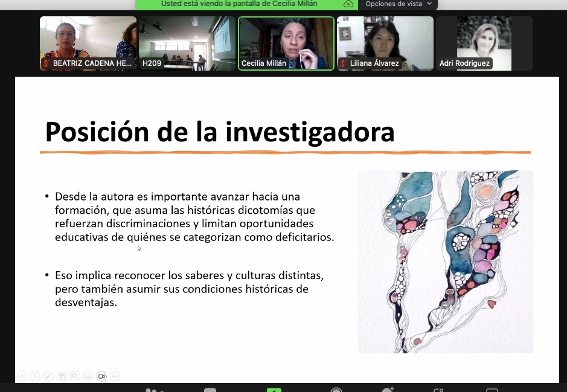This screenshot has width=567, height=392.
Task: Activate the zoom magnifier in slideshow controls
Action: [75, 376]
